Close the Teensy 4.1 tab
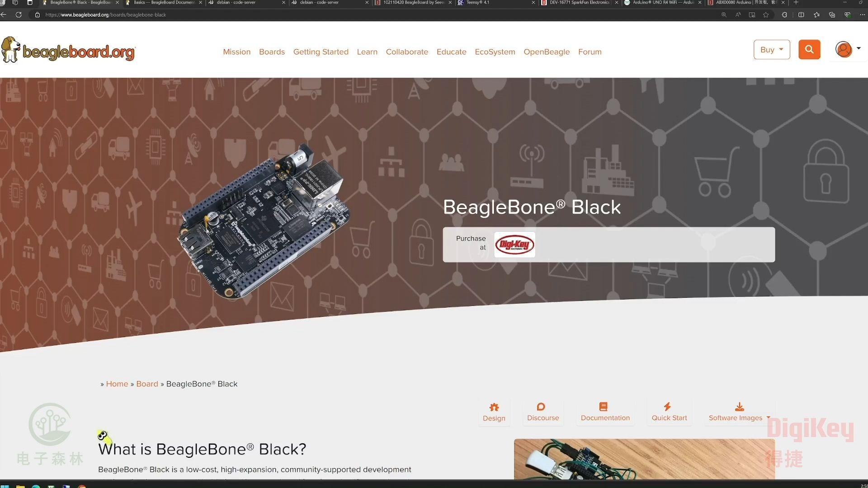868x488 pixels. 533,2
